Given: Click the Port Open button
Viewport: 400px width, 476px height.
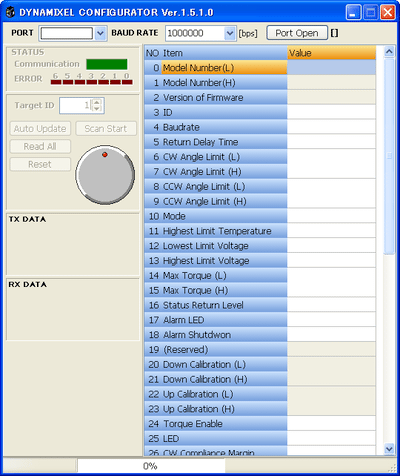Looking at the screenshot, I should [x=297, y=33].
